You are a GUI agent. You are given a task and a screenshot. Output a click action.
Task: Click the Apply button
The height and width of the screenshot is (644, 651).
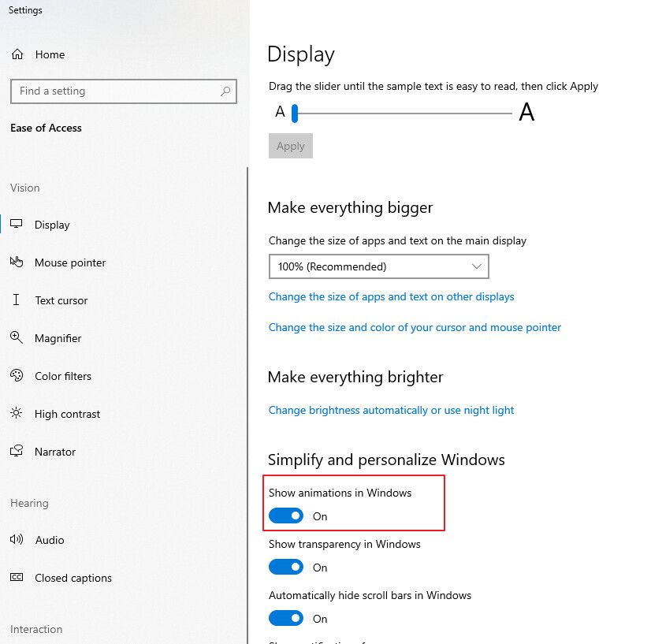click(291, 146)
